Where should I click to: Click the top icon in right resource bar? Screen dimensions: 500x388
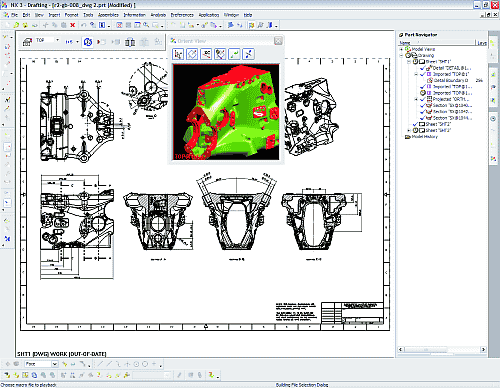coord(493,44)
